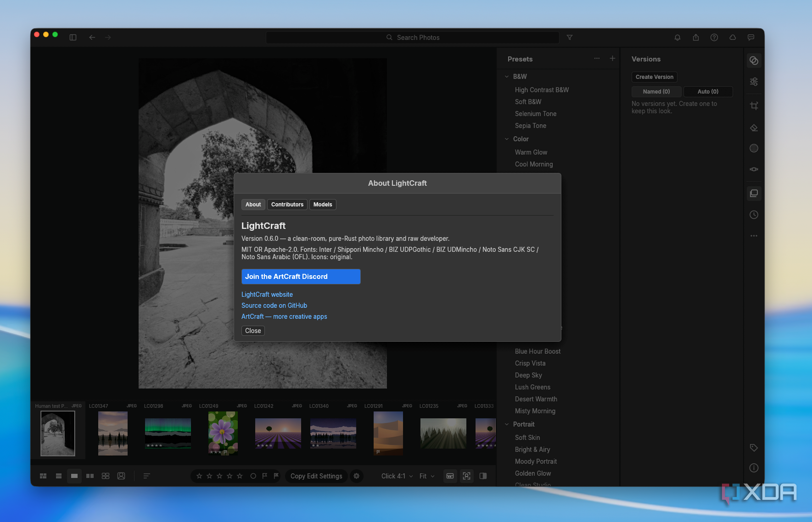Click Join the ArtCraft Discord button

click(301, 277)
